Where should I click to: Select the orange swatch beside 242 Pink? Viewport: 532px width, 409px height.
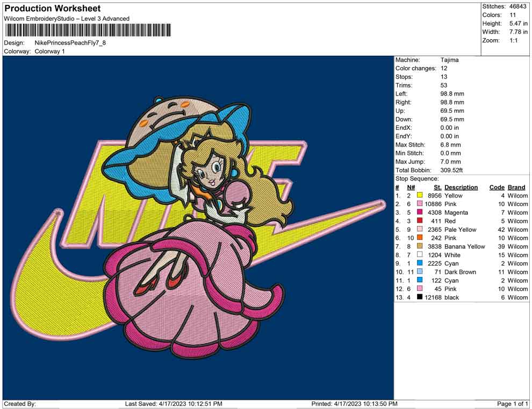pyautogui.click(x=420, y=238)
